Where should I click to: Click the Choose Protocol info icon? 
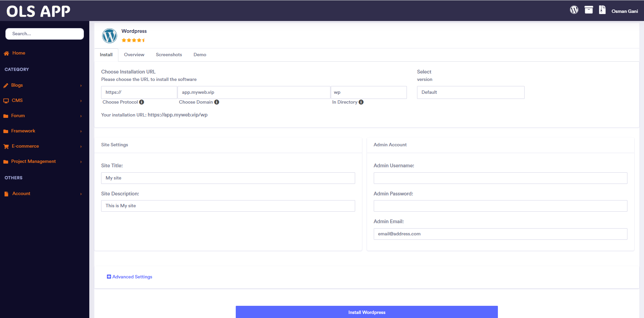pos(142,102)
